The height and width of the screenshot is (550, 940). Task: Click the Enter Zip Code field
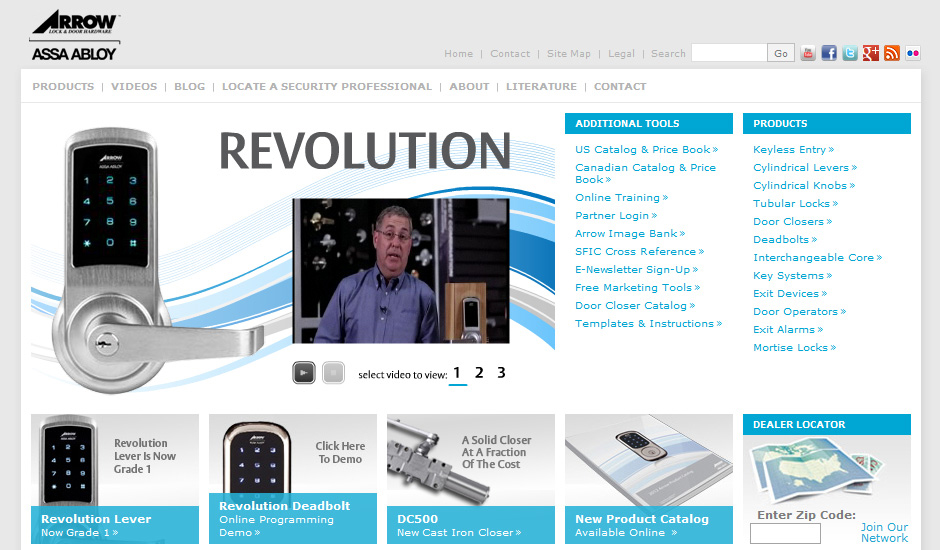(785, 534)
